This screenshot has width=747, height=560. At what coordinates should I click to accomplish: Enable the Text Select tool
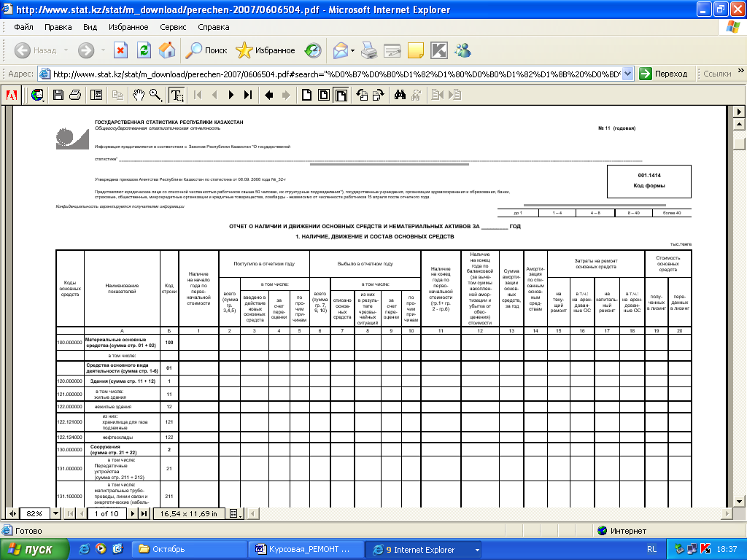[x=177, y=95]
